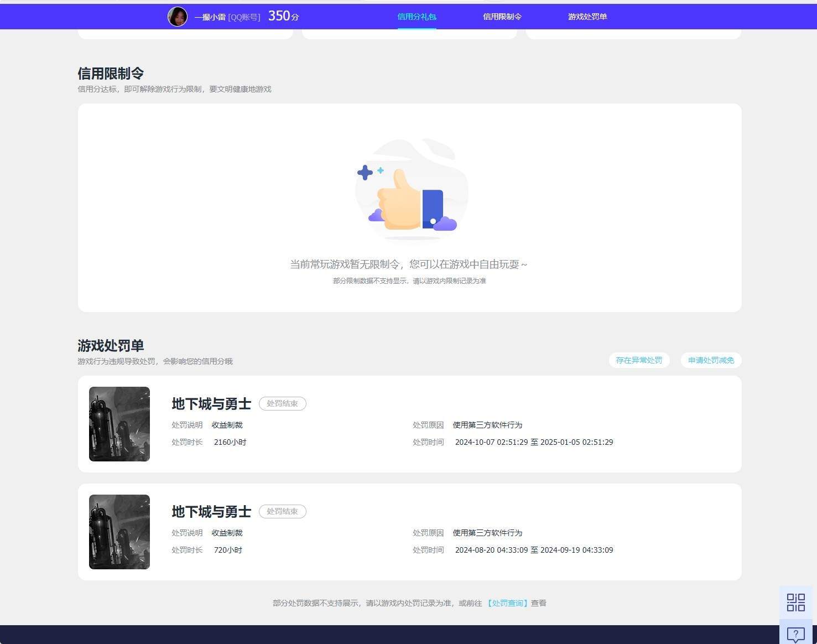This screenshot has height=644, width=817.
Task: Click 收益制裁 in the 2160小时 record
Action: [x=227, y=425]
